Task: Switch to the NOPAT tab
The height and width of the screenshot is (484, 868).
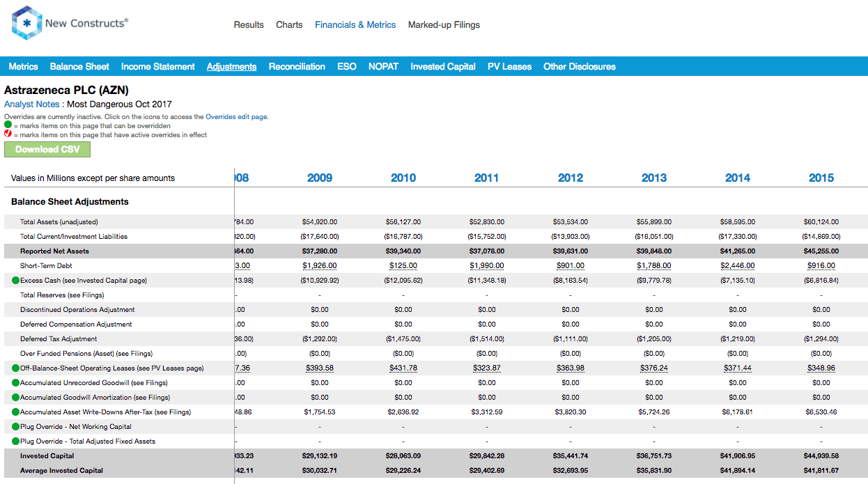Action: tap(383, 67)
